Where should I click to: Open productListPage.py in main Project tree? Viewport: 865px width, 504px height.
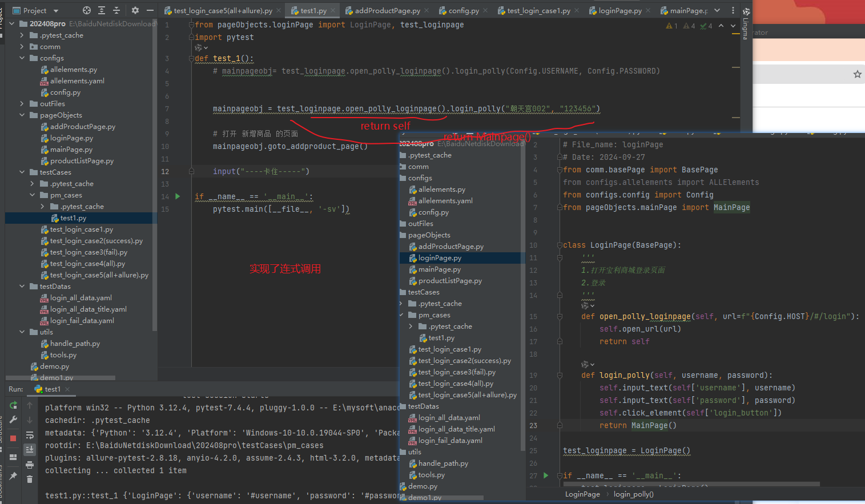[x=82, y=161]
